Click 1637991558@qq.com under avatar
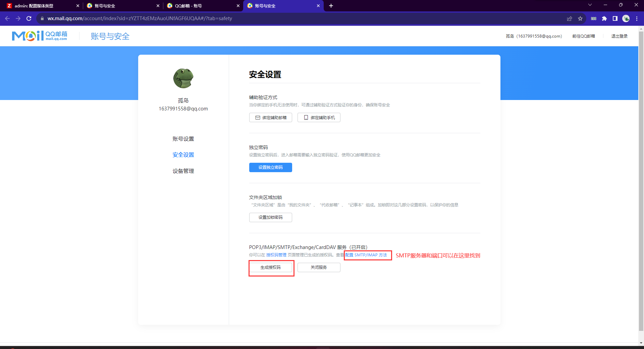This screenshot has width=644, height=349. [x=183, y=109]
